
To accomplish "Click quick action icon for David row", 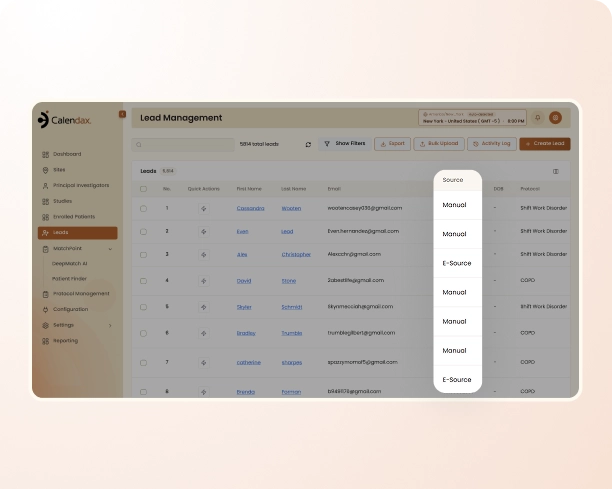I will [204, 281].
